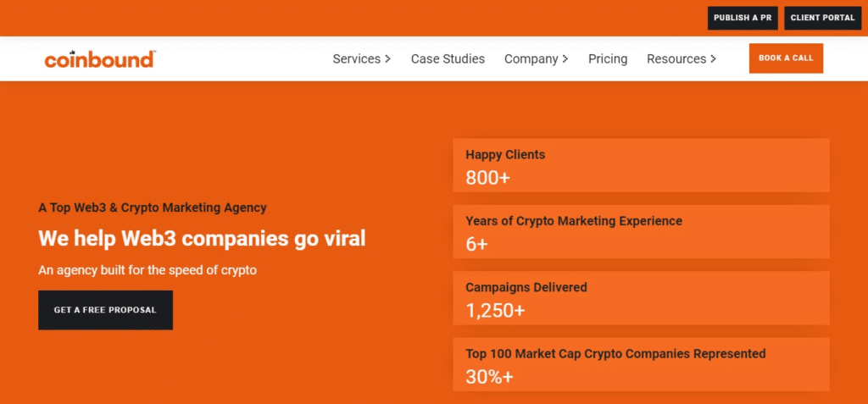868x404 pixels.
Task: Click the Publish a PR button
Action: [743, 18]
